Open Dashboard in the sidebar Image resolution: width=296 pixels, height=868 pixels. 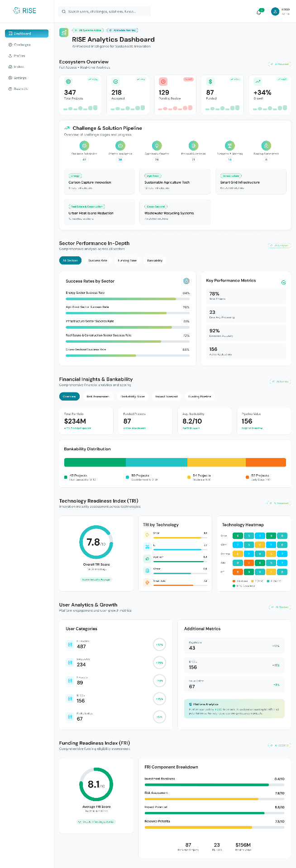pyautogui.click(x=27, y=33)
